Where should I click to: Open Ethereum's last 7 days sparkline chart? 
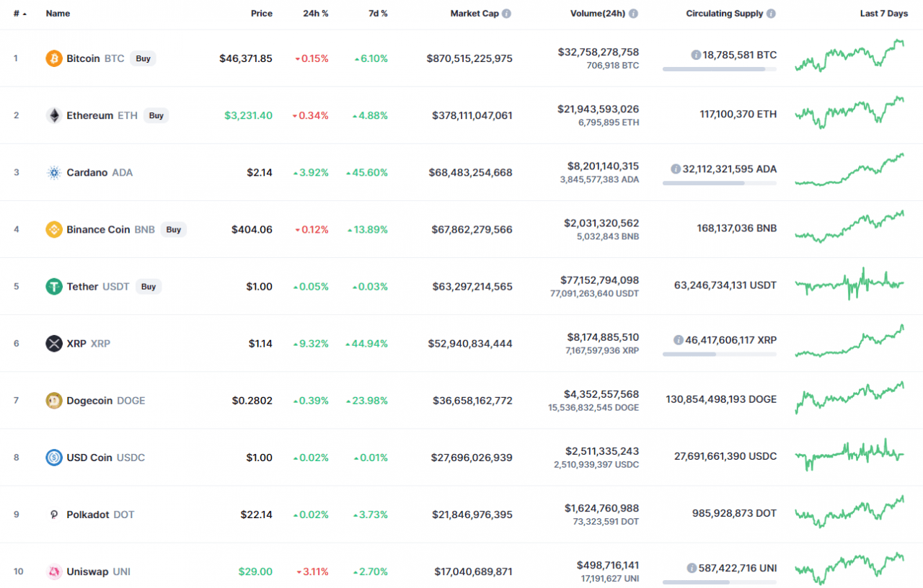(850, 112)
